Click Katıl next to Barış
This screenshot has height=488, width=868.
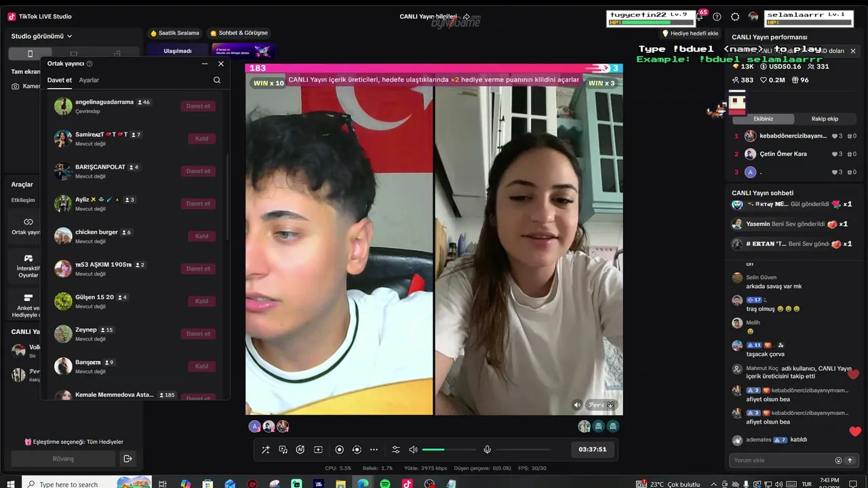201,366
